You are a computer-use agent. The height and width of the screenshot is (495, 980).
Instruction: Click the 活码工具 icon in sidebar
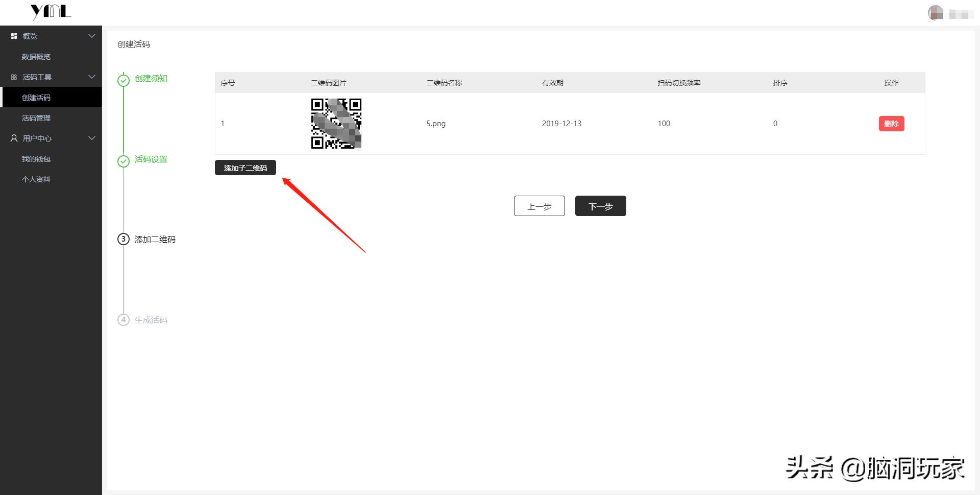(14, 77)
